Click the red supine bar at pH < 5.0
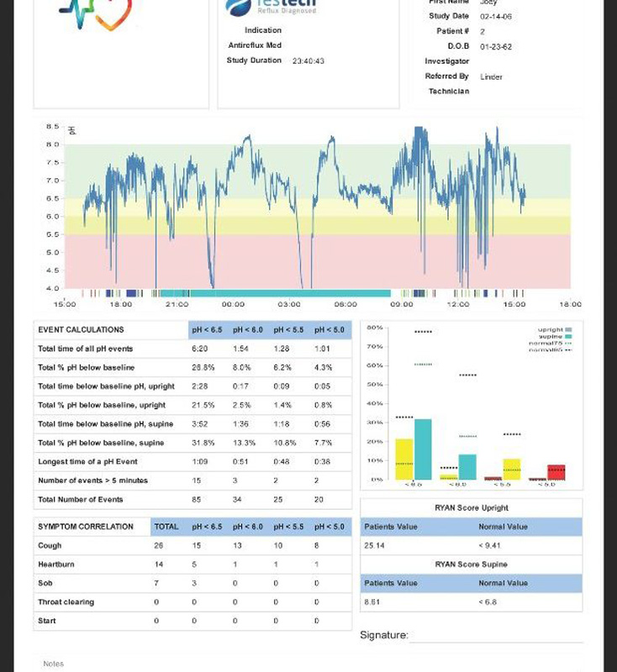The width and height of the screenshot is (617, 672). [556, 472]
